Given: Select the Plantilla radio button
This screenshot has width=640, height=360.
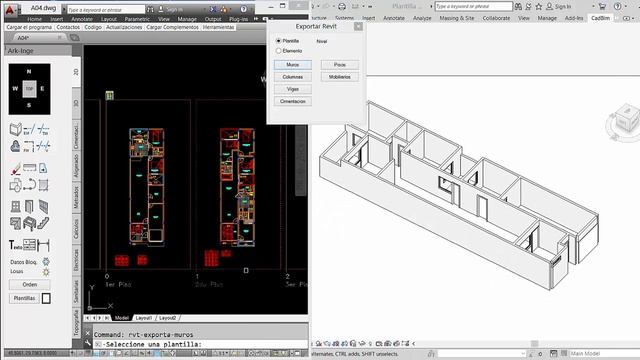Looking at the screenshot, I should [x=278, y=41].
